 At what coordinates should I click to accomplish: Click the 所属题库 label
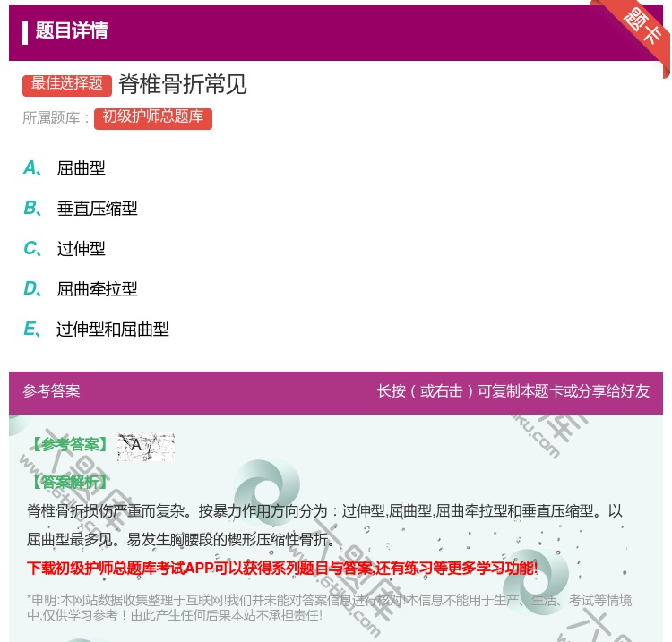56,118
